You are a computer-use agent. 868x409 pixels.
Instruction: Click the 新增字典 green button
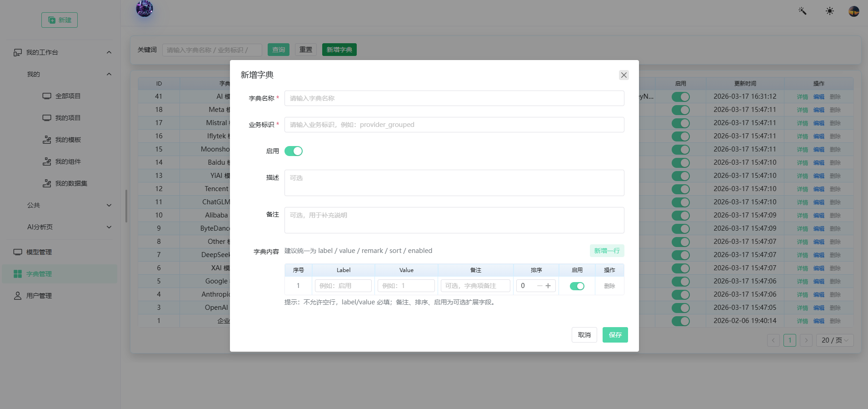coord(339,50)
